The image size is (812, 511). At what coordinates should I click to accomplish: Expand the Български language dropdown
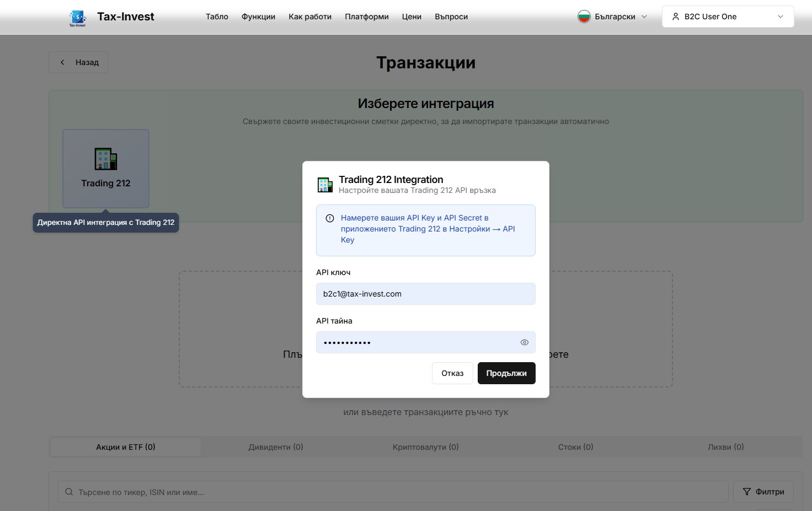click(x=613, y=17)
